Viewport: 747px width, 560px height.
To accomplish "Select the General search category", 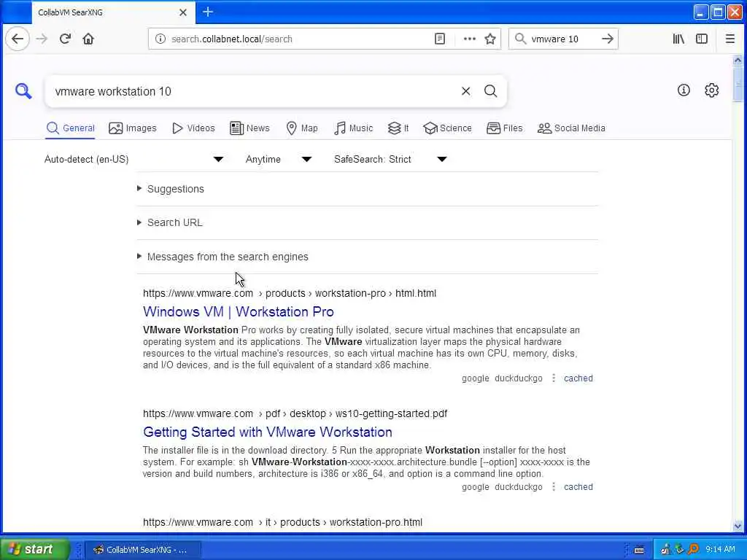I will pyautogui.click(x=71, y=128).
